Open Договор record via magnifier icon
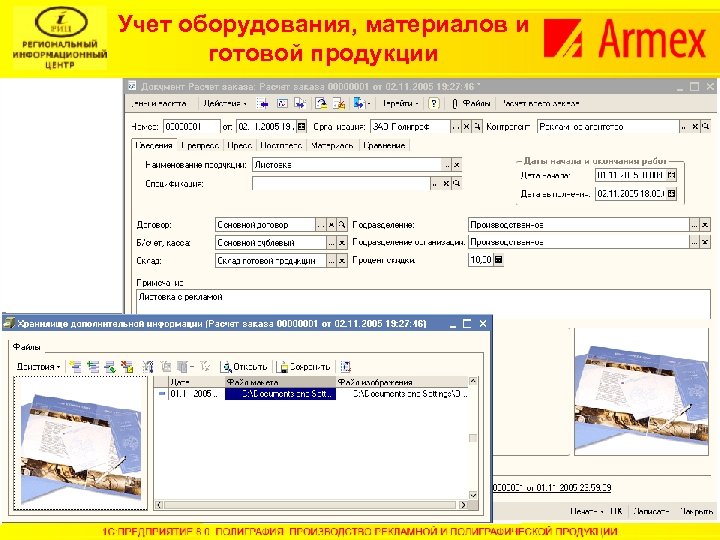 342,225
